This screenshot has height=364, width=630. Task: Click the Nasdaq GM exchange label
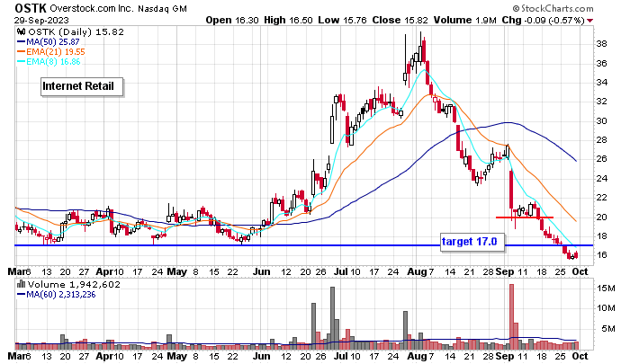click(x=162, y=8)
